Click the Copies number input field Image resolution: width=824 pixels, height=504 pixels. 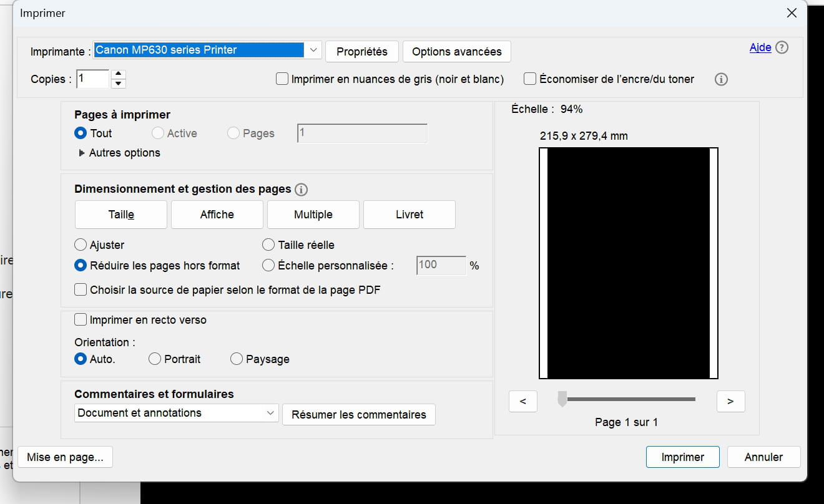pos(92,79)
